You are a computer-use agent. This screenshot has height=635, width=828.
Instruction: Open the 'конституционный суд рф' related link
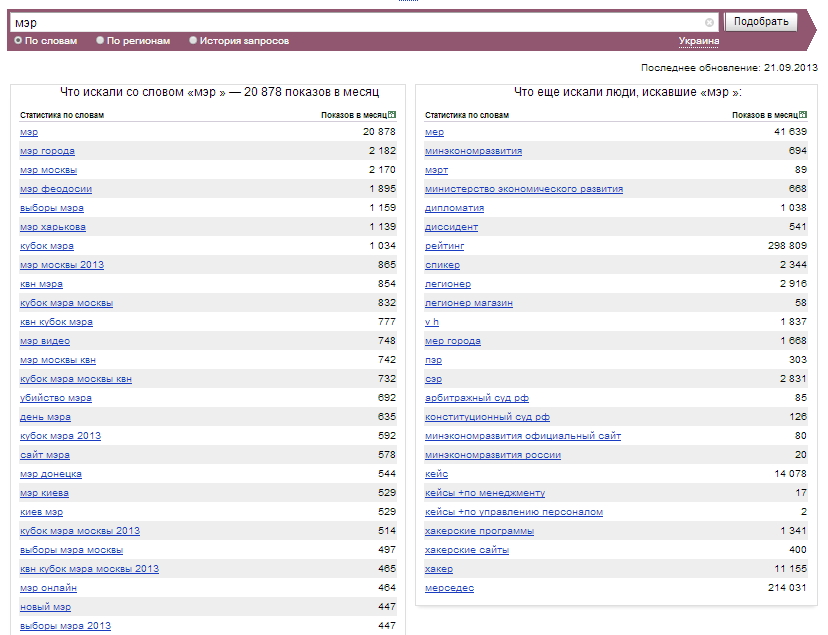(x=487, y=417)
